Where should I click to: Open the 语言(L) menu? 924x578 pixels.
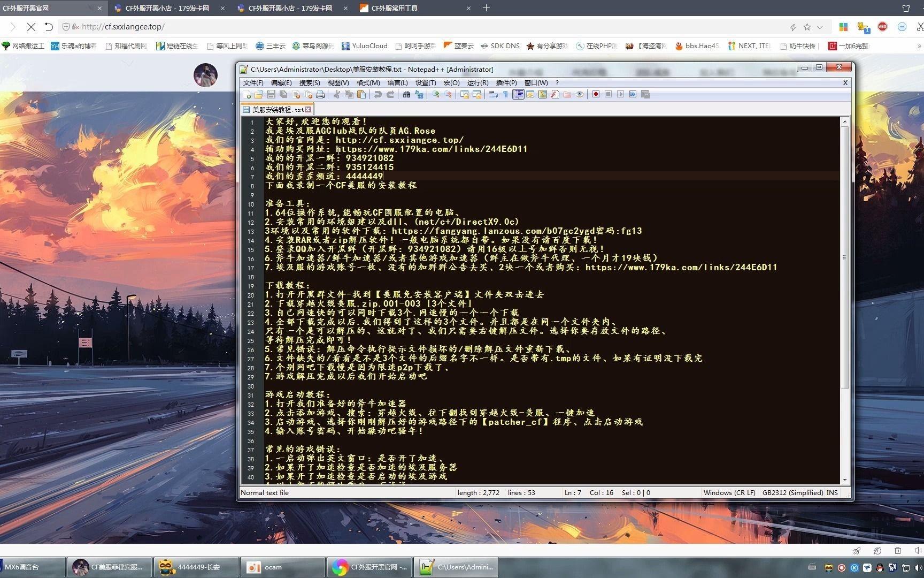pyautogui.click(x=397, y=83)
